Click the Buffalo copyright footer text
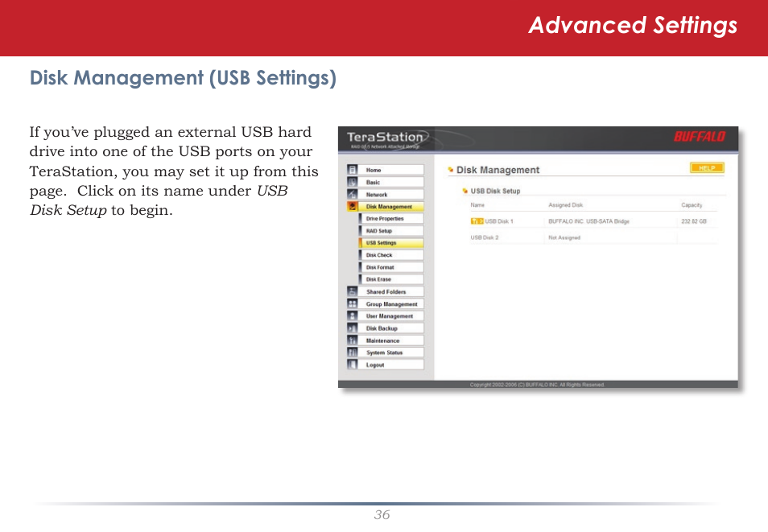This screenshot has height=532, width=768. click(x=537, y=385)
